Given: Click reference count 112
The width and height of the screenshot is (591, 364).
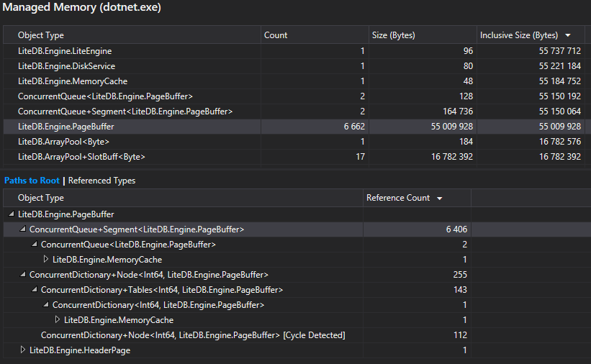Looking at the screenshot, I should (460, 335).
